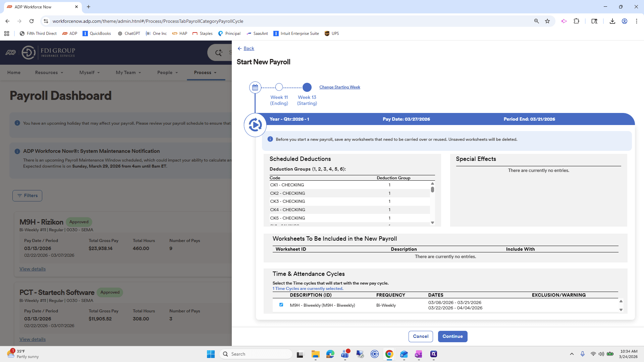Cancel the new payroll
This screenshot has height=362, width=644.
coord(421,336)
